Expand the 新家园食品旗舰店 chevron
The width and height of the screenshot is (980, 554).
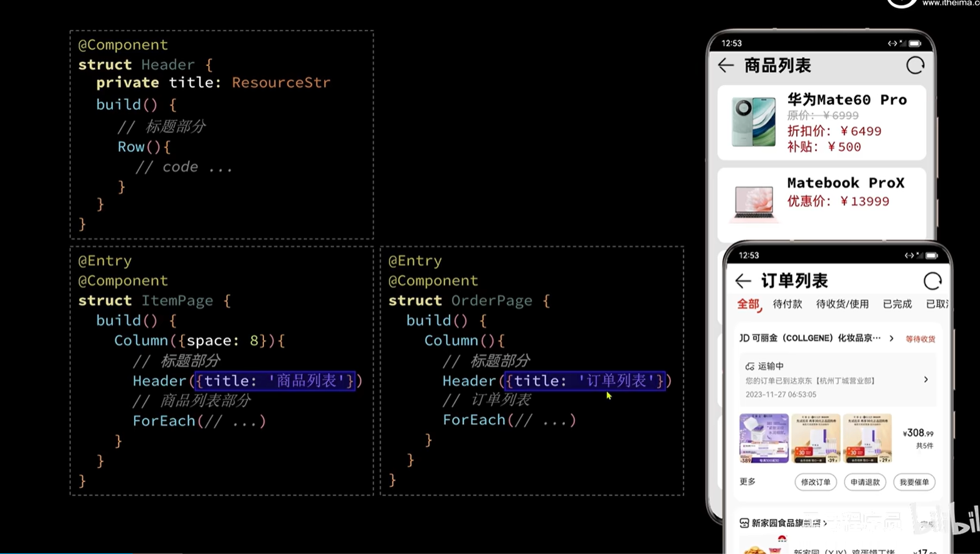point(825,523)
